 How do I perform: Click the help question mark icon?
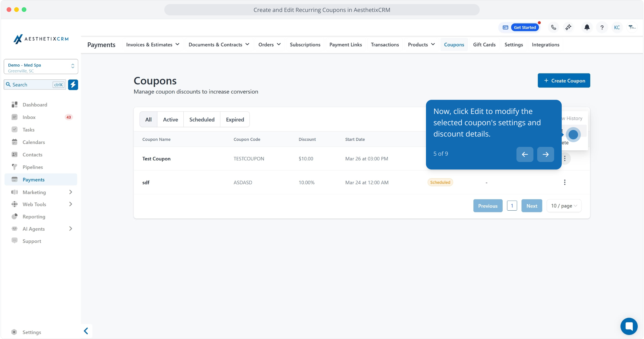(602, 27)
